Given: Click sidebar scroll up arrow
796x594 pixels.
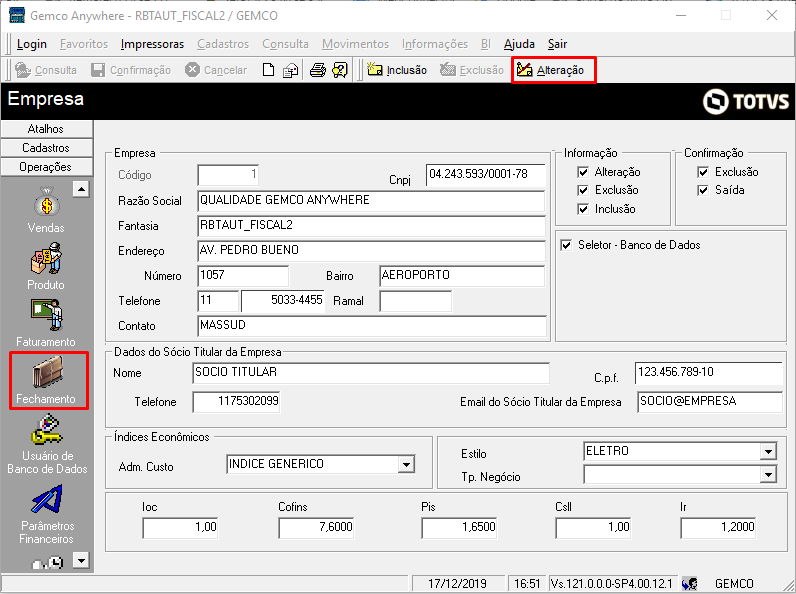Looking at the screenshot, I should 81,189.
